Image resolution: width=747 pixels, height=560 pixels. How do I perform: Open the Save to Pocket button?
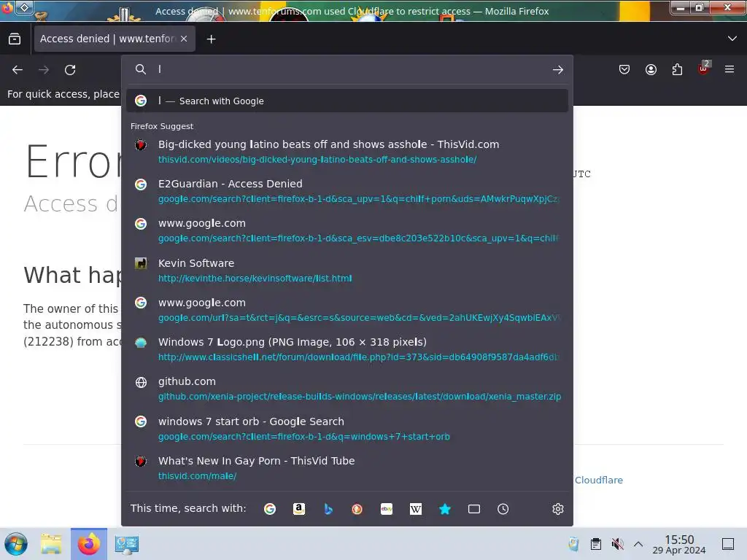624,69
